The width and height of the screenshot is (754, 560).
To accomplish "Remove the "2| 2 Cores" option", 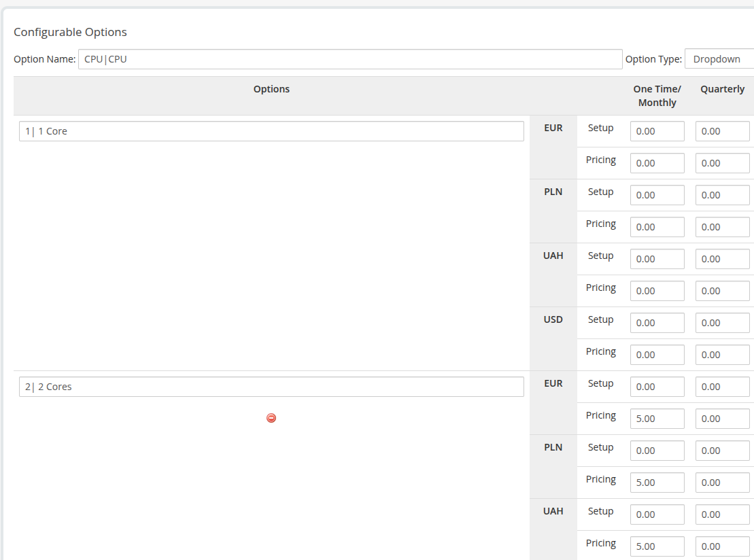I will (x=271, y=418).
